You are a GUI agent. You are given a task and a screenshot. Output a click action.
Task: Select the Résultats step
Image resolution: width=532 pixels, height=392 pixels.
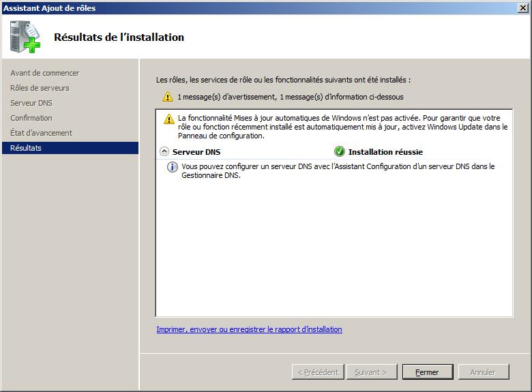click(70, 148)
